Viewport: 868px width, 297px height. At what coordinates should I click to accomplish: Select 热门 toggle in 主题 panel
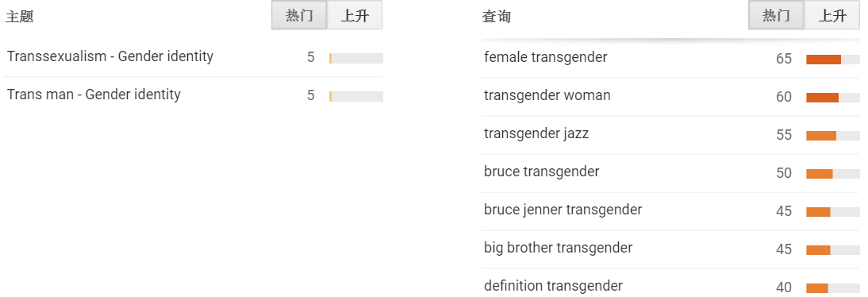pos(299,16)
